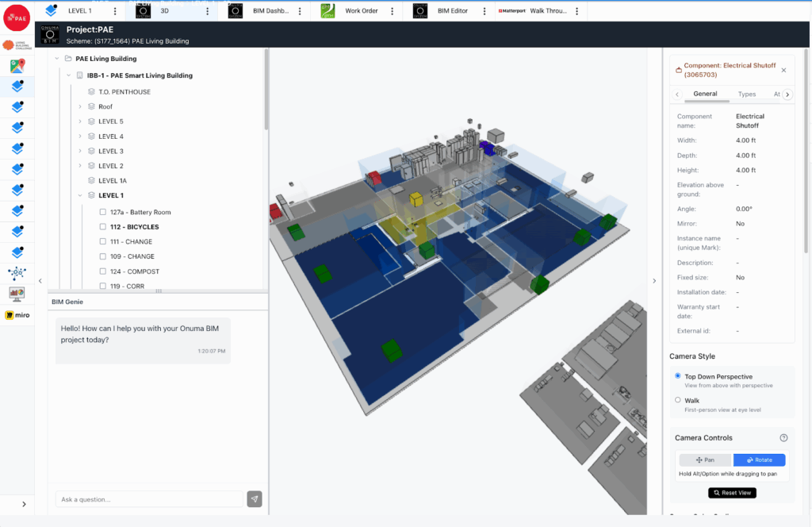812x527 pixels.
Task: Select the Pan camera control button
Action: pos(705,460)
